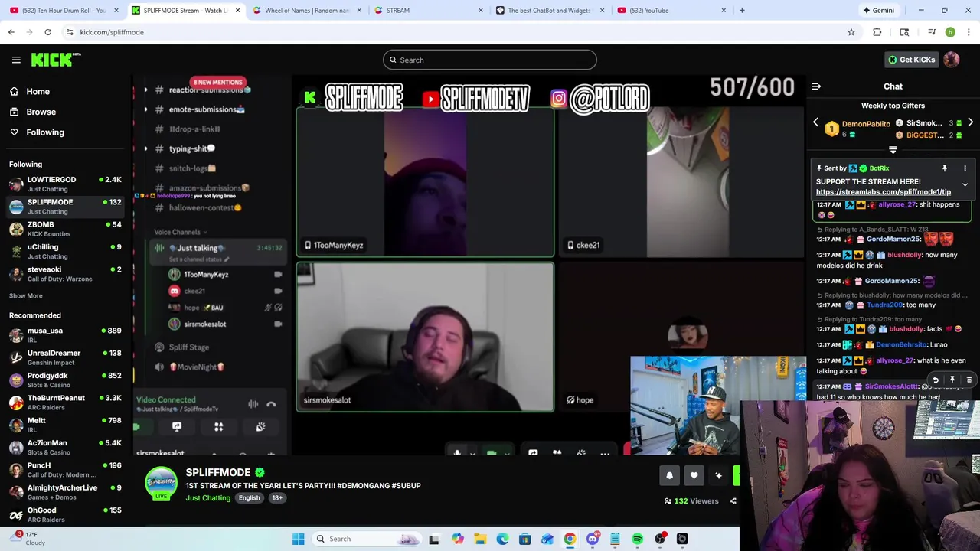This screenshot has width=980, height=551.
Task: Open Discord from the Windows taskbar
Action: [x=592, y=539]
